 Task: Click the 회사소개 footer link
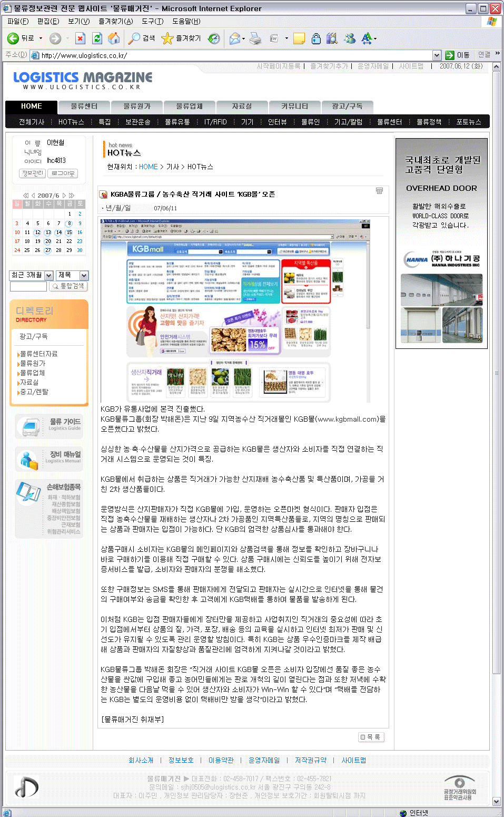pos(141,760)
